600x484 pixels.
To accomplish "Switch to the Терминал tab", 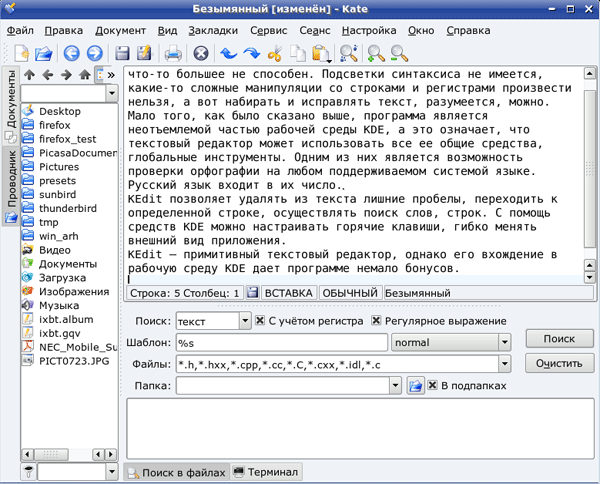I will click(266, 472).
